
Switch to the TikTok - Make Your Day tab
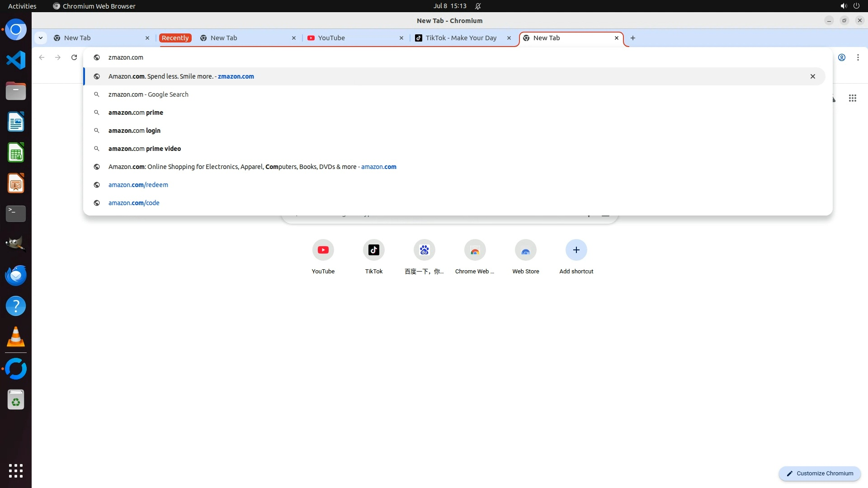[460, 38]
